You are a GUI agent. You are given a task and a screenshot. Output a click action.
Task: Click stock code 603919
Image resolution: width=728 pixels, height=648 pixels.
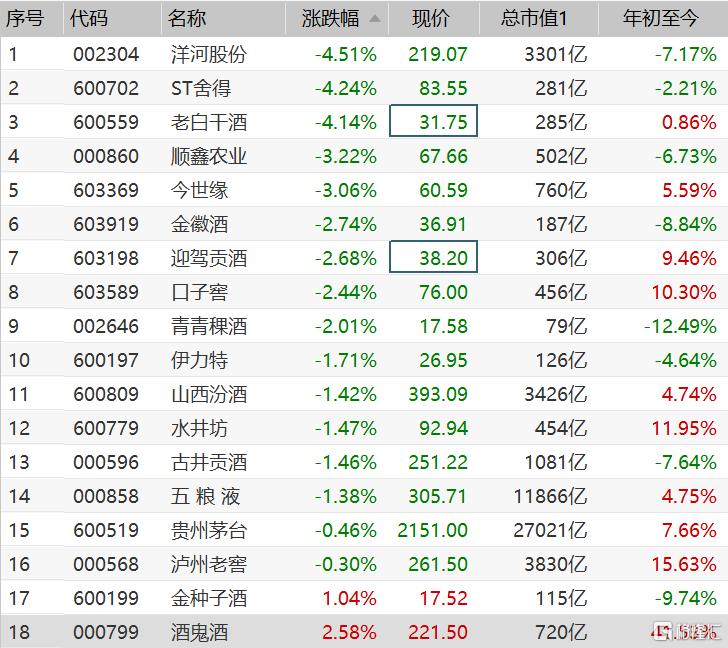tap(106, 225)
